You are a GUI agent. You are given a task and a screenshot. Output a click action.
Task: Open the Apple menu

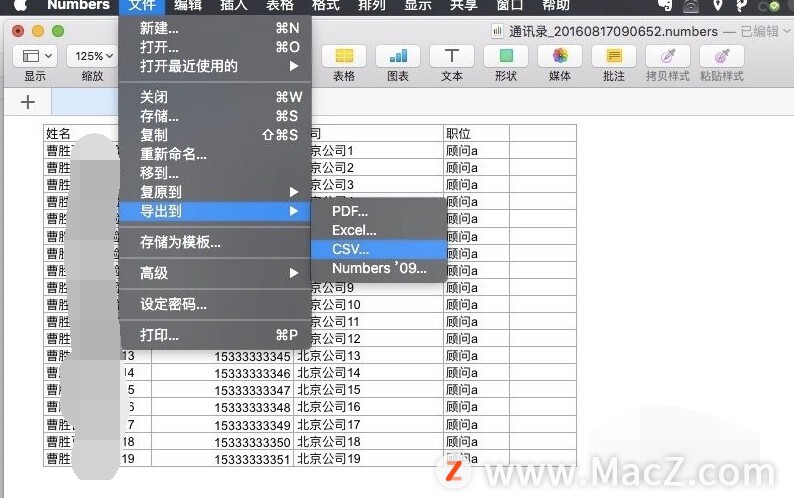pos(21,5)
